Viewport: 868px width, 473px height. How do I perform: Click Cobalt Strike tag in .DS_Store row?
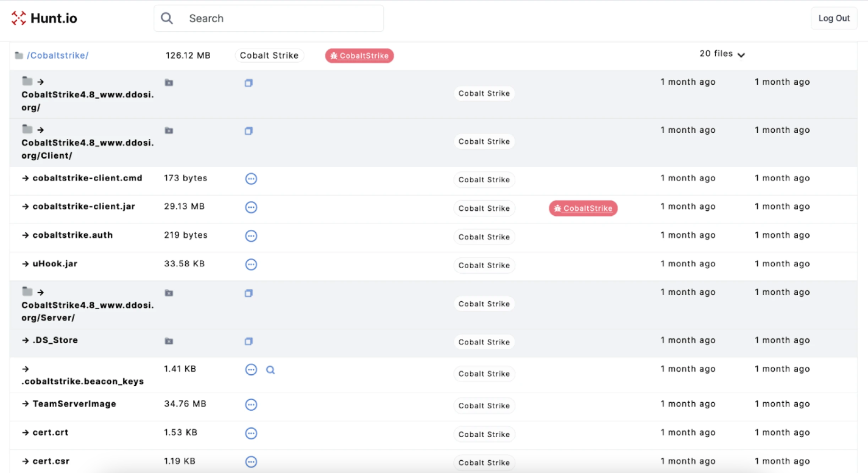484,342
